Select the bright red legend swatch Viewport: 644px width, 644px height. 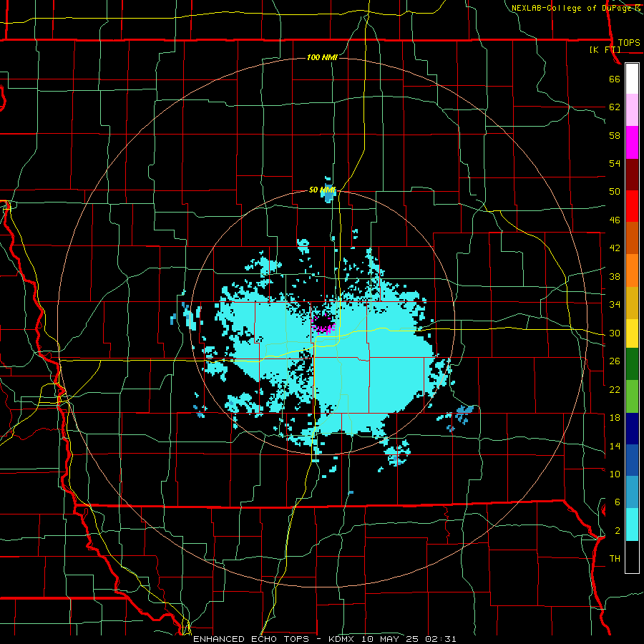point(632,206)
